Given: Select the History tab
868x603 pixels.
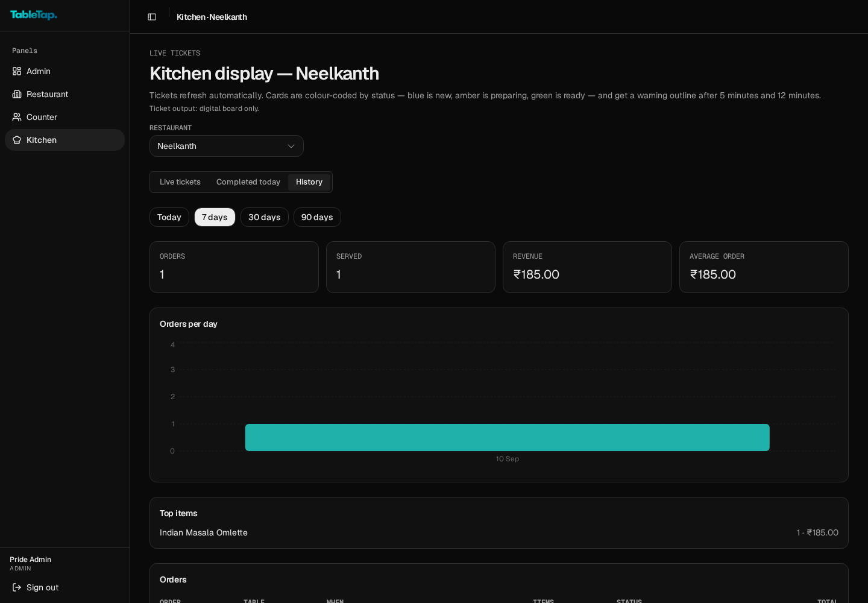Looking at the screenshot, I should [x=309, y=182].
